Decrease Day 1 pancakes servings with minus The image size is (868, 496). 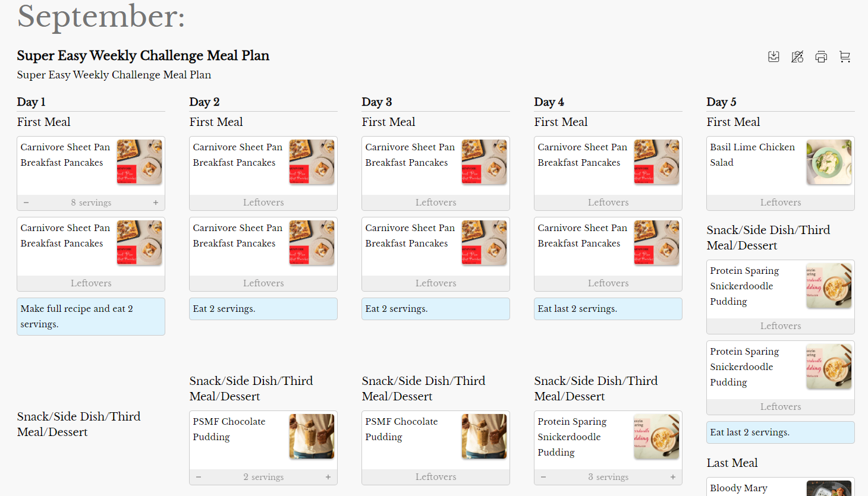pos(26,203)
